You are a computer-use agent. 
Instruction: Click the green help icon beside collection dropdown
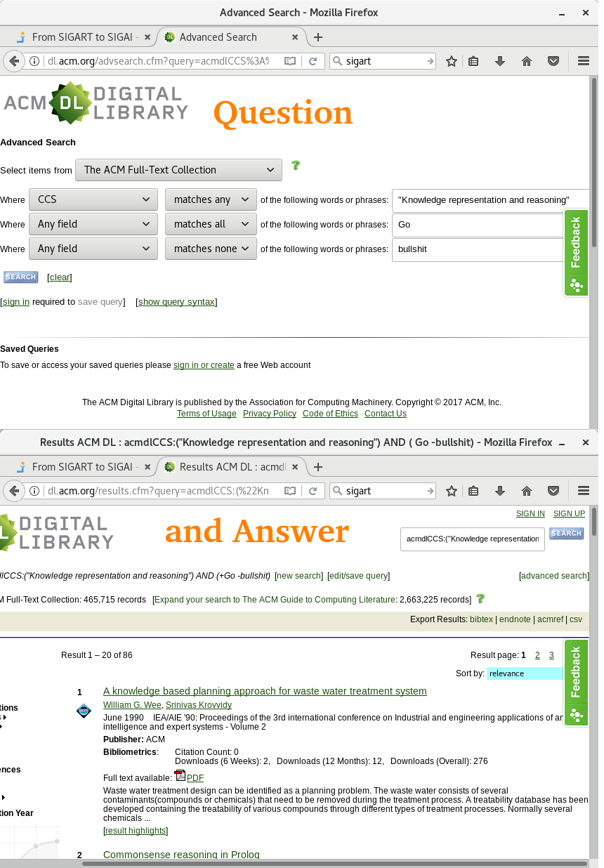(x=296, y=166)
